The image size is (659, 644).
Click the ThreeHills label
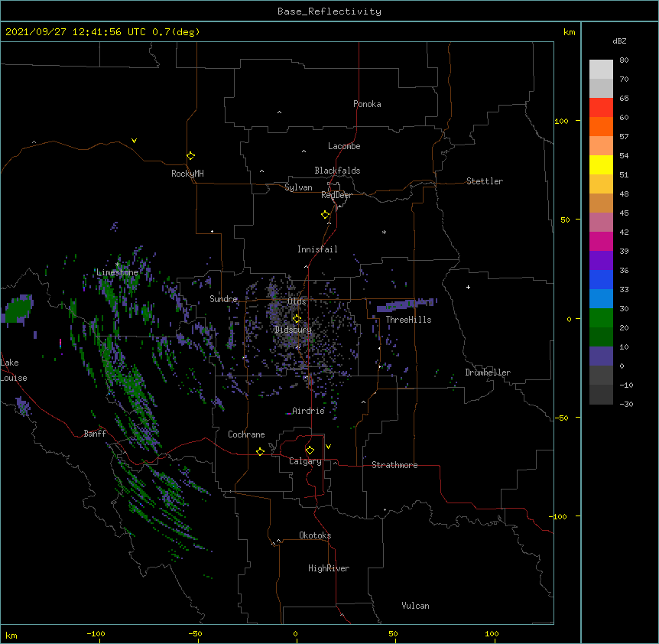[408, 320]
